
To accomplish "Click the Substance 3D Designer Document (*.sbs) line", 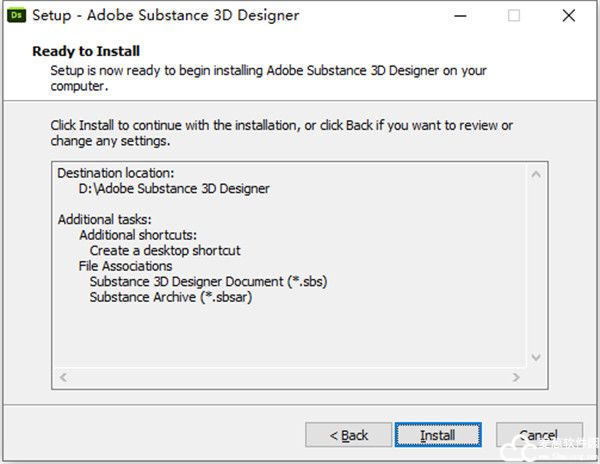I will (208, 281).
